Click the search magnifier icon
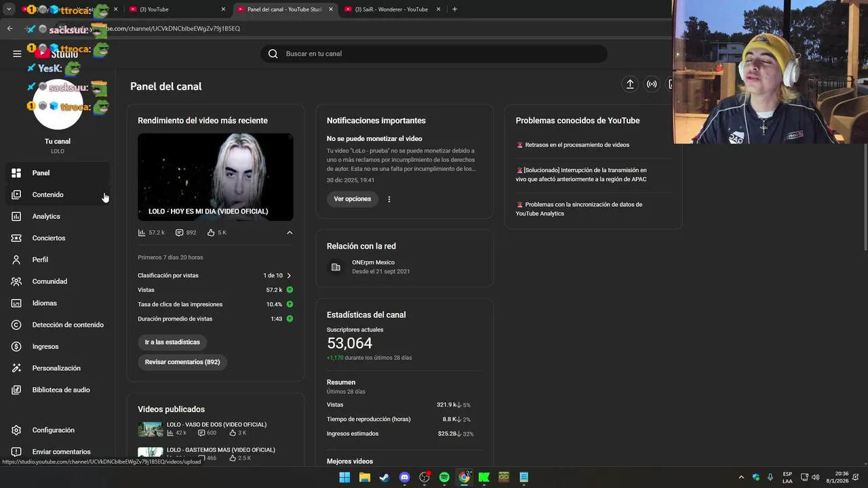Screen dimensions: 868x488 click(x=273, y=54)
